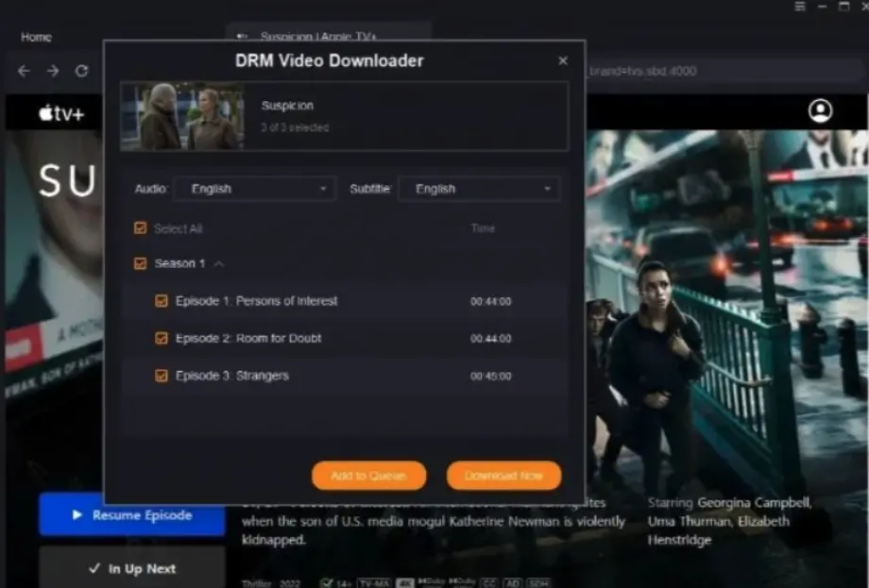Click the Episode 2 duration 00:44:00
The width and height of the screenshot is (869, 588).
pos(490,338)
